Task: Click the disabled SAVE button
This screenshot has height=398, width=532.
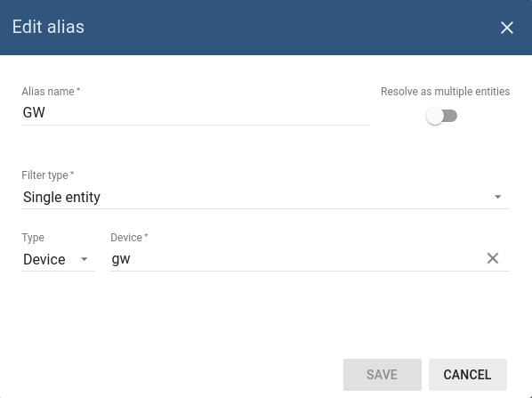Action: [383, 375]
